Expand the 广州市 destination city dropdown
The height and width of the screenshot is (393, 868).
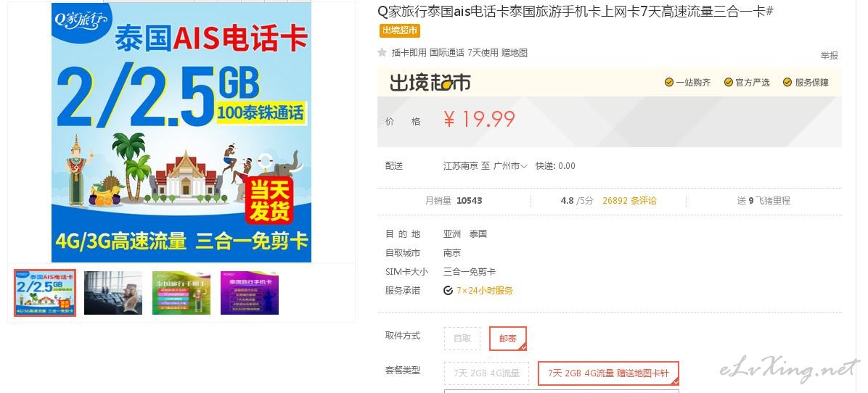click(x=509, y=166)
